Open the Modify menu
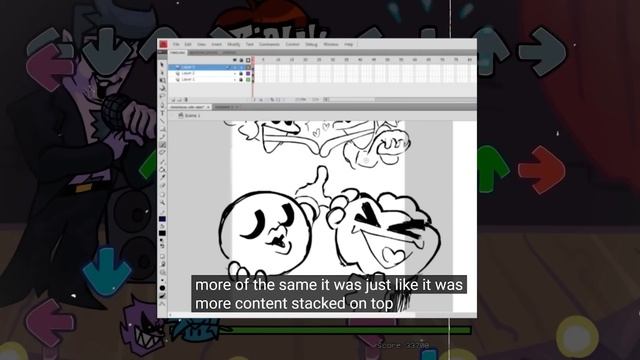 click(233, 44)
